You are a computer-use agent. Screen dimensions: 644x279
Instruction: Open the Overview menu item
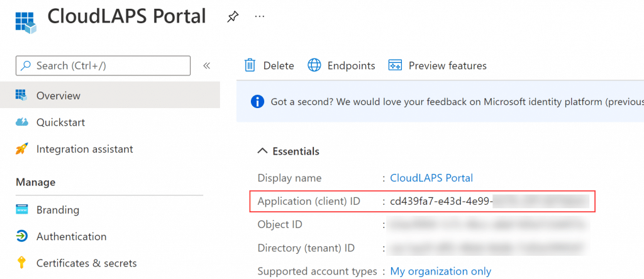pos(110,95)
